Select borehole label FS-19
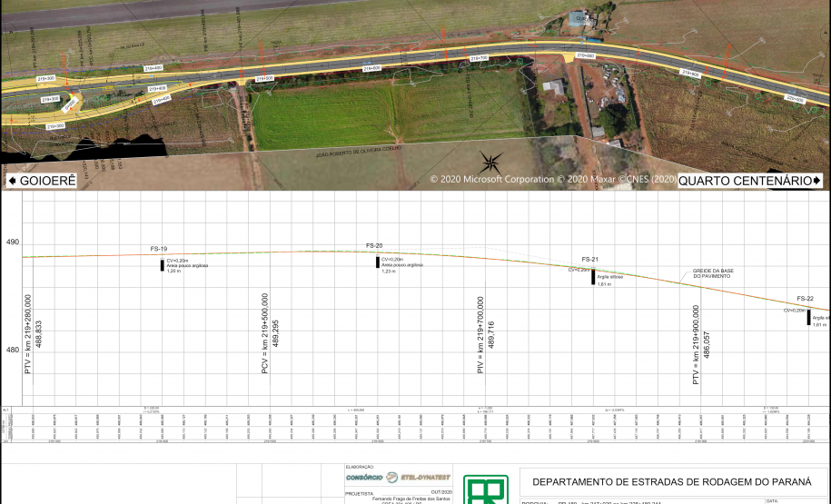 pos(158,249)
